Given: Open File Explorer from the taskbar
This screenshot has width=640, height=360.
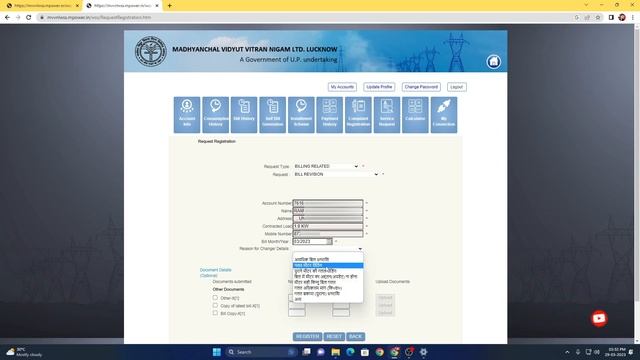Looking at the screenshot, I should [x=336, y=352].
